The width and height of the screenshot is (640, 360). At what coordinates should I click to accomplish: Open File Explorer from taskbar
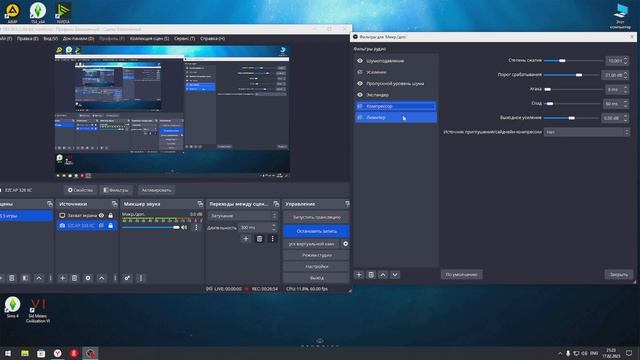[25, 353]
